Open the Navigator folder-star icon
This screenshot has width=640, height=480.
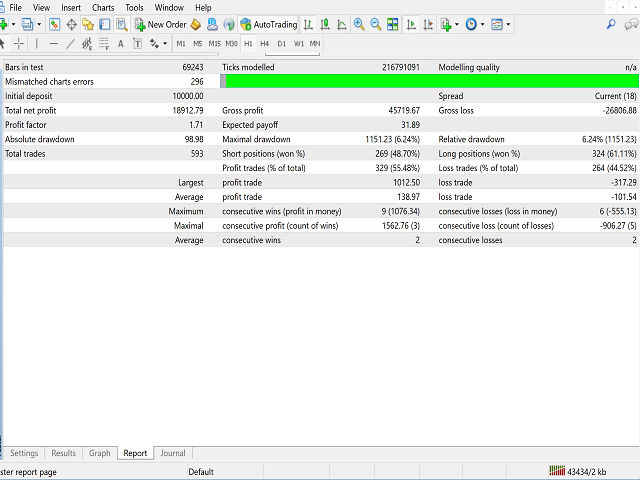point(88,24)
